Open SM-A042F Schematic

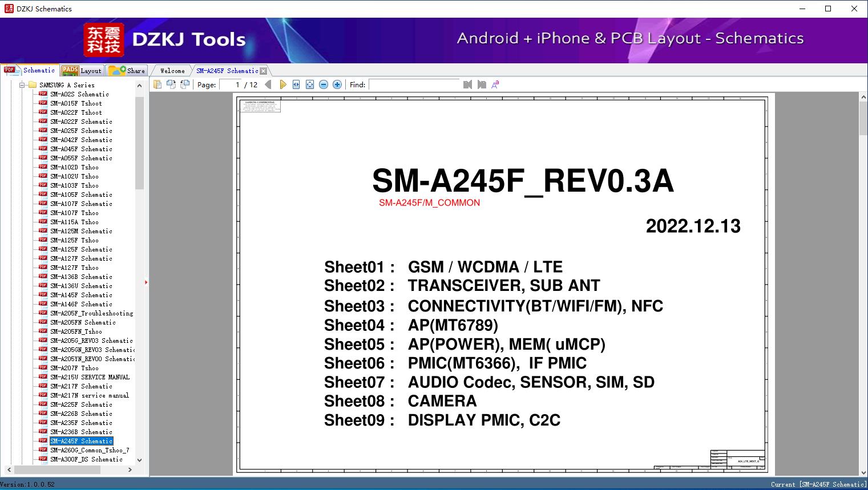coord(81,140)
